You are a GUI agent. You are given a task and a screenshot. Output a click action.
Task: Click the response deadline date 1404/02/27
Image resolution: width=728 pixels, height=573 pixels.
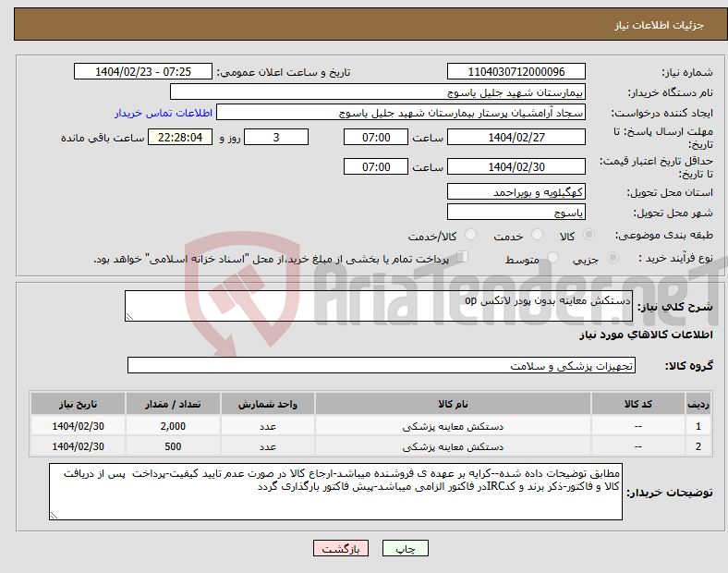coord(516,137)
